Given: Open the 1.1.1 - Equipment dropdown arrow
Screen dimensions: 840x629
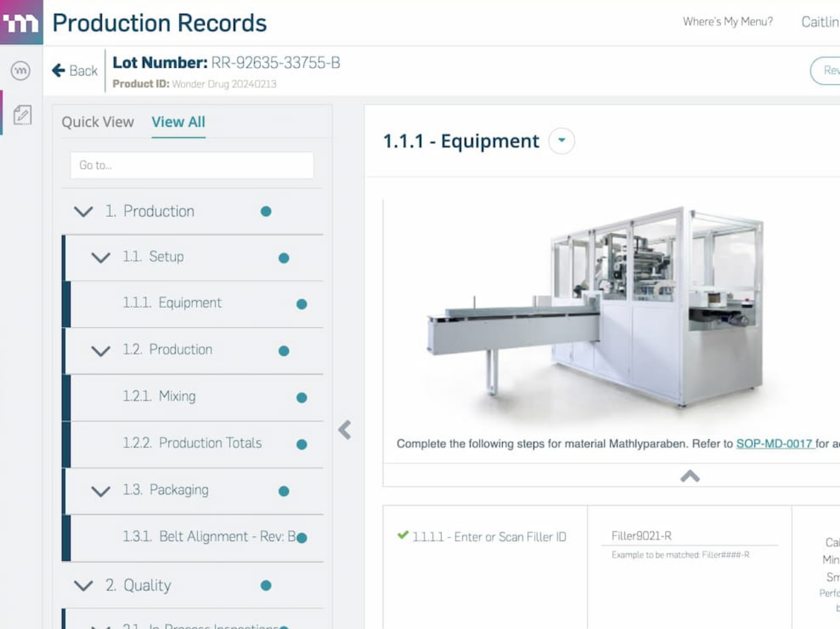Looking at the screenshot, I should [561, 141].
